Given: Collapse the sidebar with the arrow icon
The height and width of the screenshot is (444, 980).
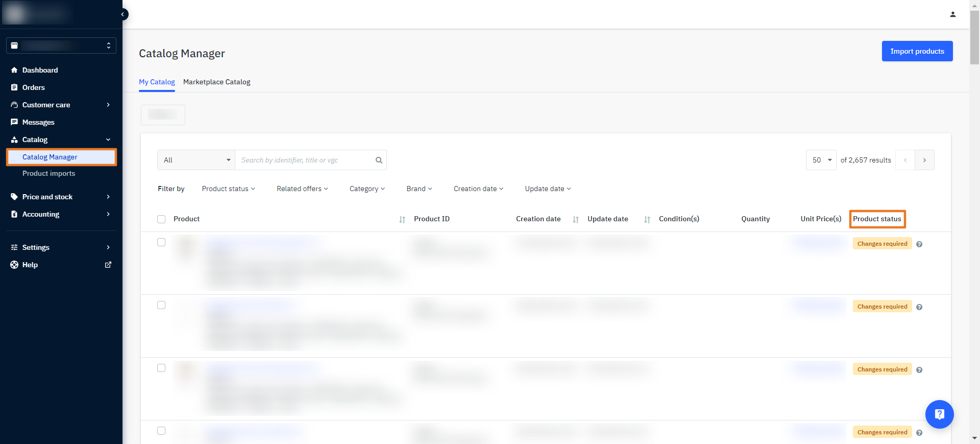Looking at the screenshot, I should 123,14.
